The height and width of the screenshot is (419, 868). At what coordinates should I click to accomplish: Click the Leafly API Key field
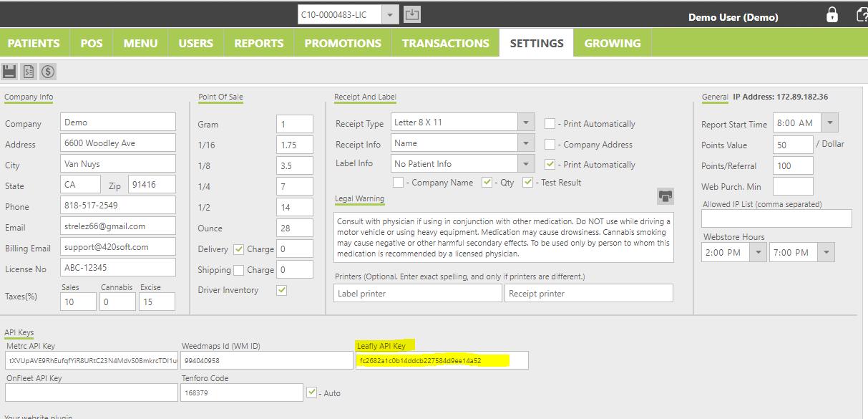(442, 360)
